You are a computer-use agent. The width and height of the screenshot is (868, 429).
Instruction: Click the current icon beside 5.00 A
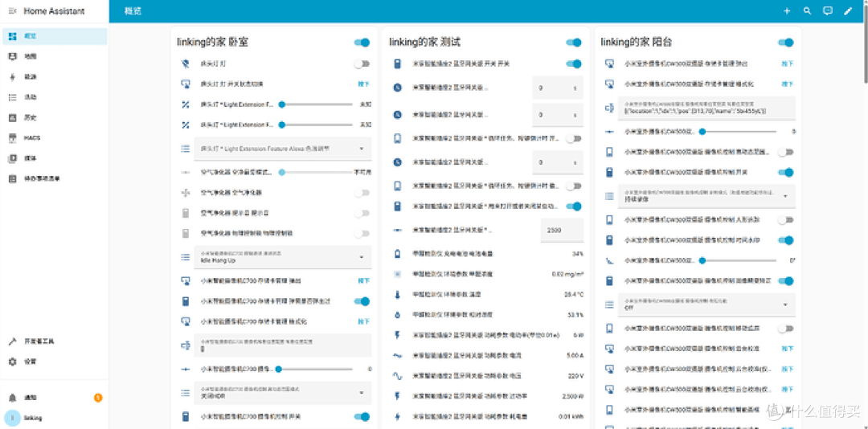pyautogui.click(x=397, y=355)
